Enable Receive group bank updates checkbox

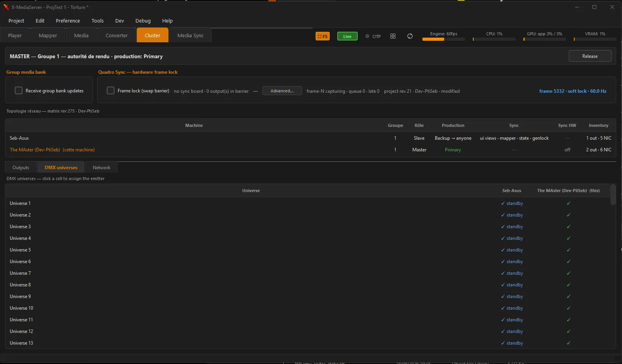19,90
